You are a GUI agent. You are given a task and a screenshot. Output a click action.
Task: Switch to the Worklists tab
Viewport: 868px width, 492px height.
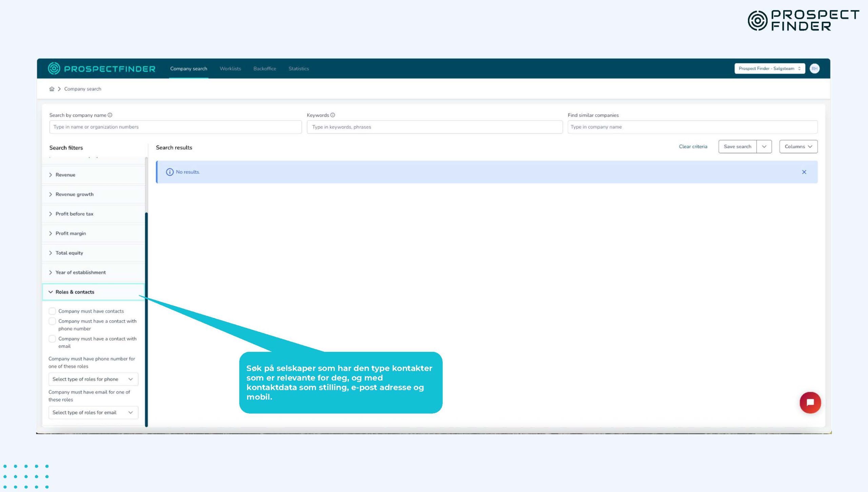coord(230,69)
